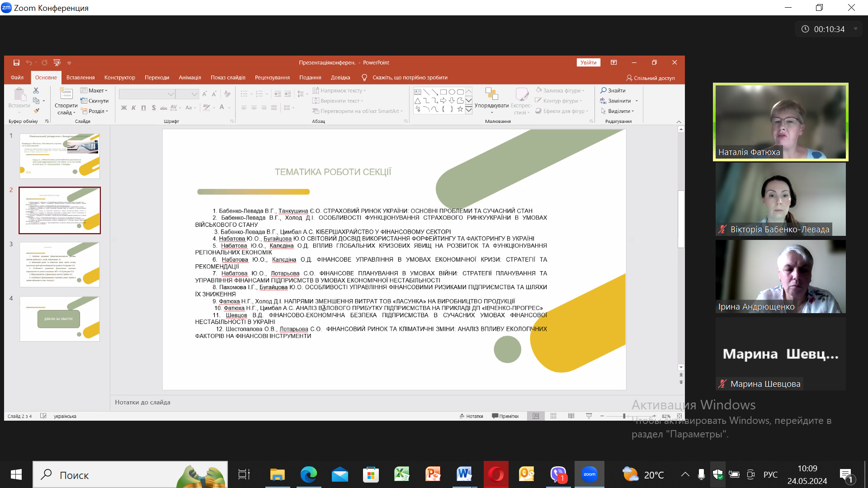This screenshot has width=868, height=488.
Task: Click the zoom slider in status bar
Action: [x=624, y=416]
